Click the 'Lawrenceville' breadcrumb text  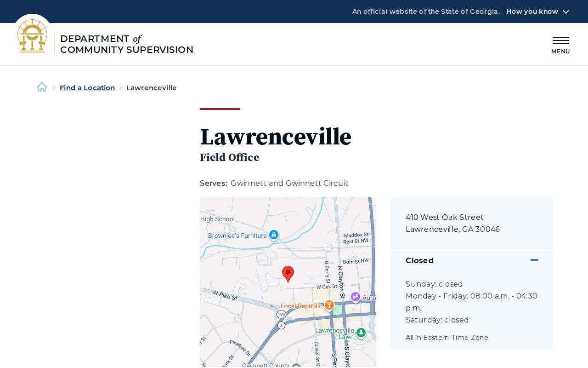(x=151, y=88)
